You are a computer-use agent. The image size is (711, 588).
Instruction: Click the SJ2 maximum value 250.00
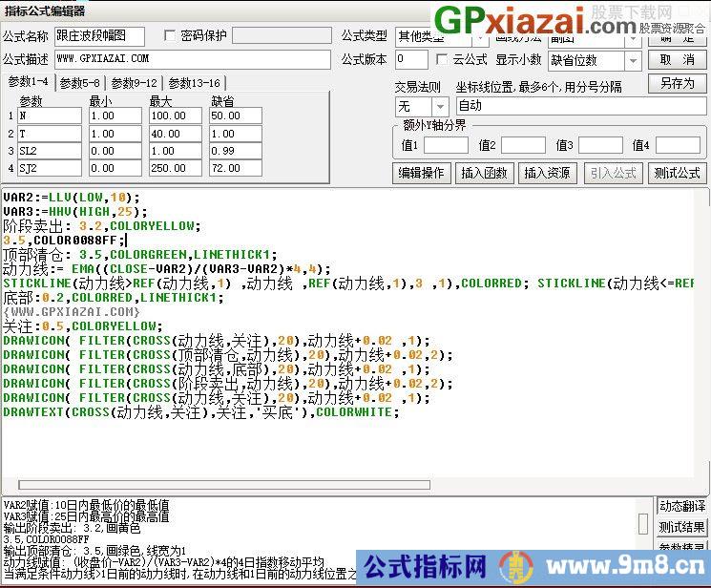coord(176,168)
